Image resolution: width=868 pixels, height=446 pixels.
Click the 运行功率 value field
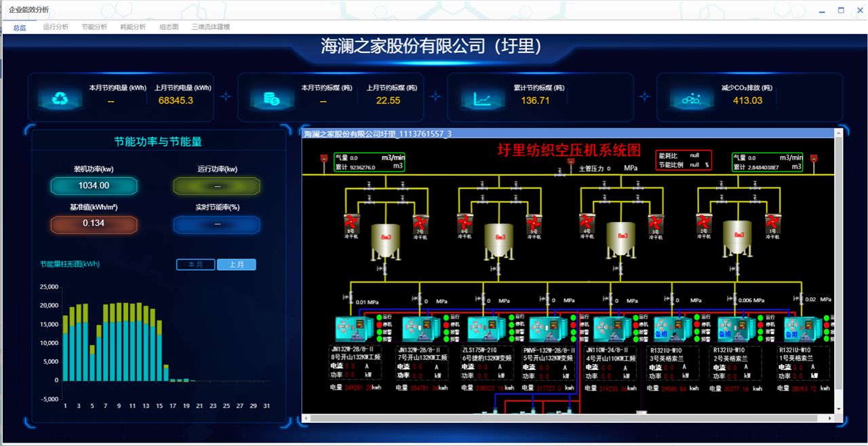click(217, 185)
